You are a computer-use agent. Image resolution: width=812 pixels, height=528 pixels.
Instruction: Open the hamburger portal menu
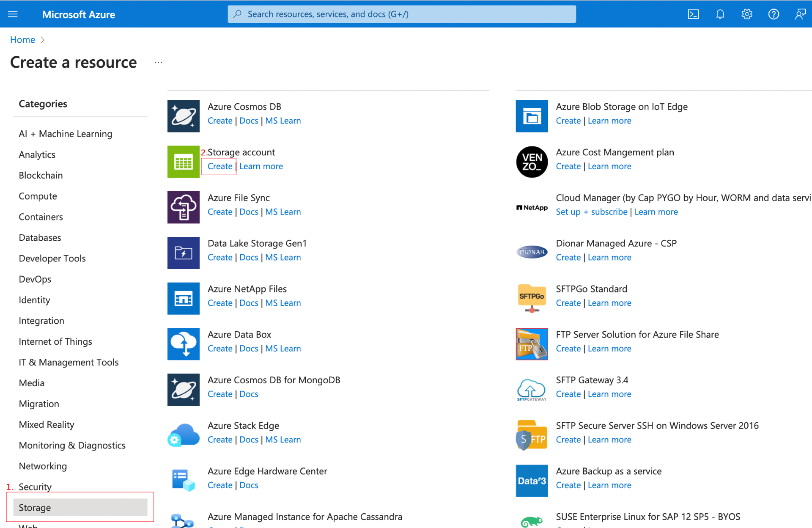[x=13, y=14]
